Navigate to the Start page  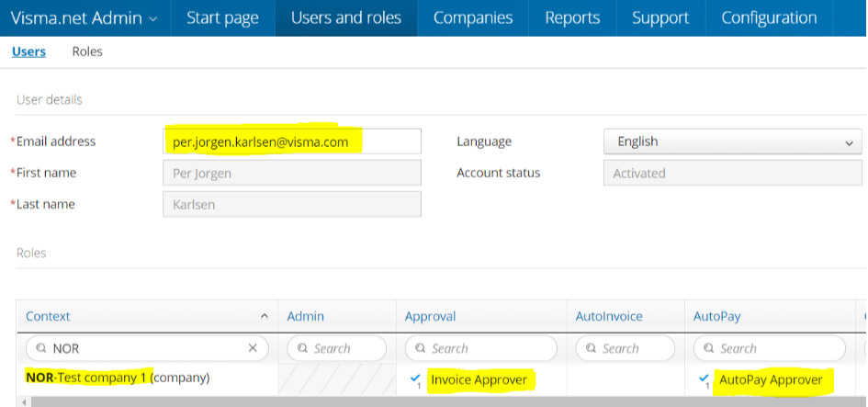coord(222,17)
